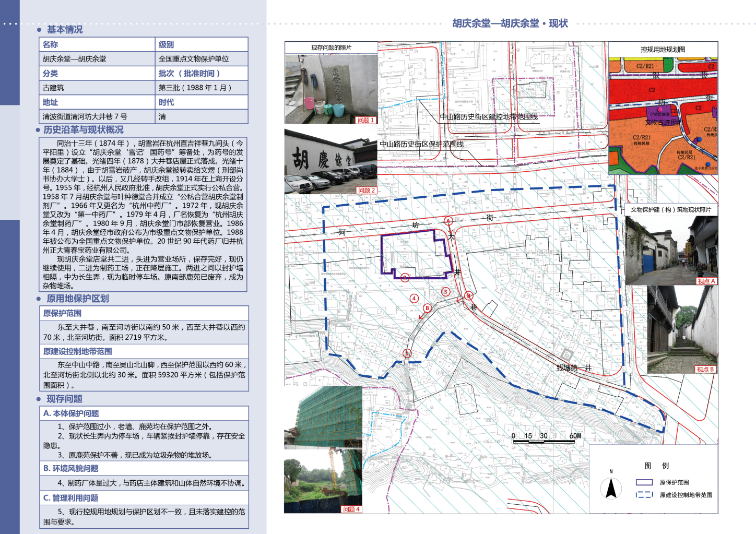Click the C. 管理利用问题 header
756x534 pixels.
click(x=144, y=498)
